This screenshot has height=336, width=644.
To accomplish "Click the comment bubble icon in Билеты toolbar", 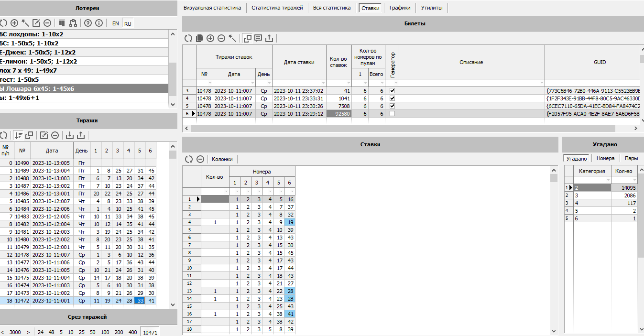I will tap(258, 38).
